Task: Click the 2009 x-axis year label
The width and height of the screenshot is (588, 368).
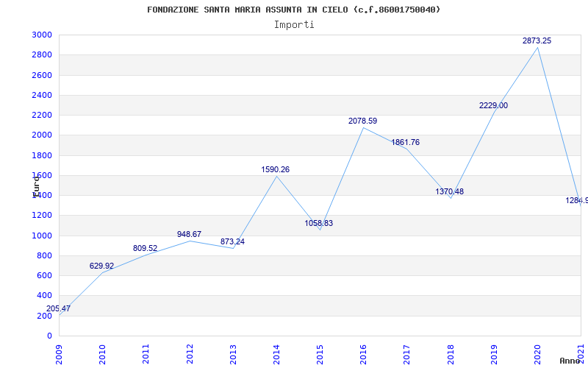Action: pyautogui.click(x=60, y=354)
